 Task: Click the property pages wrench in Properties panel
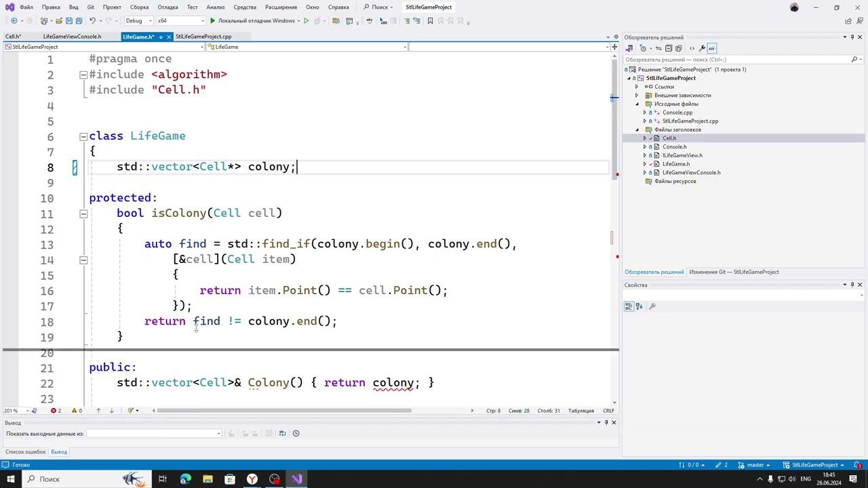pyautogui.click(x=652, y=306)
